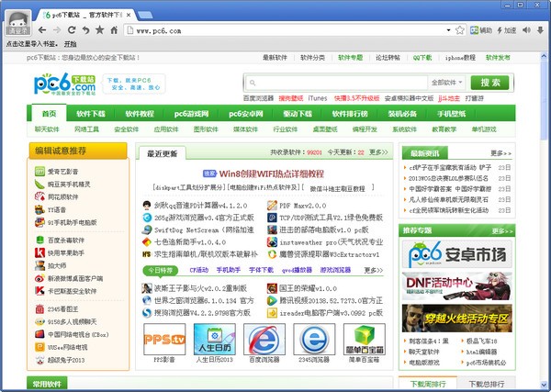Close the pc6下载站 tab

point(129,15)
